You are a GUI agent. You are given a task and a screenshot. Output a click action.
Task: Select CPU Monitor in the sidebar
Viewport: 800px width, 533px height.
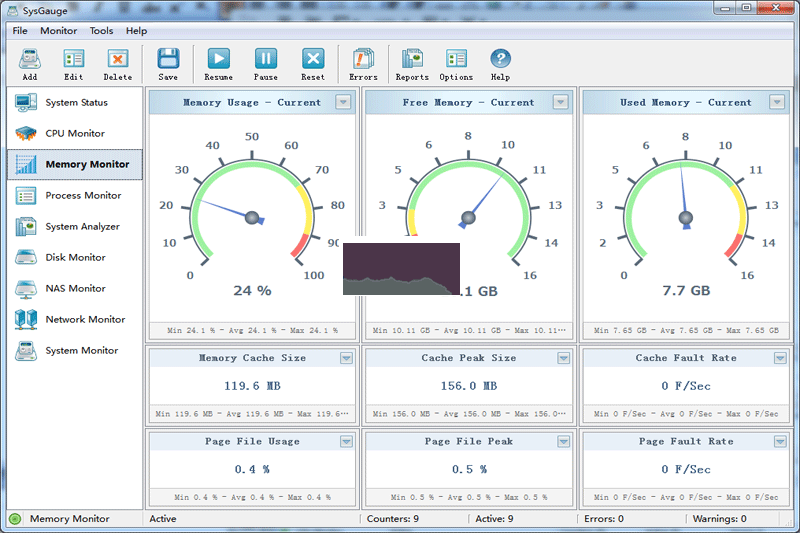click(x=75, y=134)
